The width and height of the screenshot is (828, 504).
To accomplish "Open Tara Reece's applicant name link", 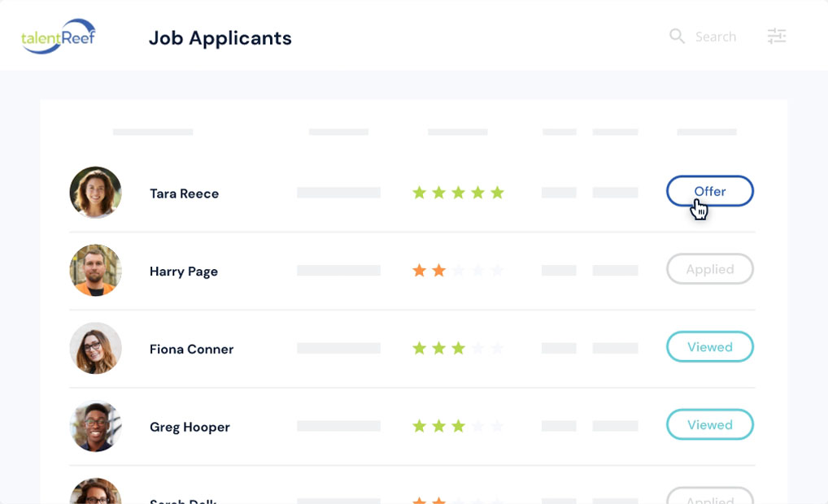I will coord(184,193).
